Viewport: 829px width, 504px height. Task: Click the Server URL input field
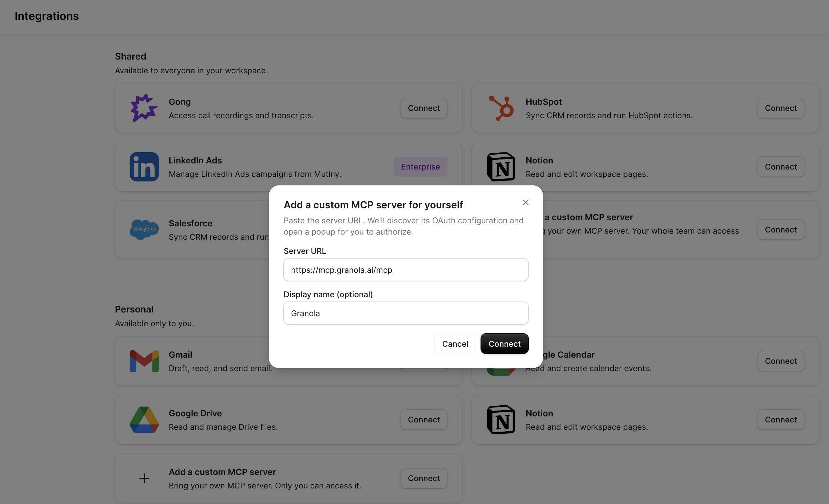pyautogui.click(x=406, y=270)
